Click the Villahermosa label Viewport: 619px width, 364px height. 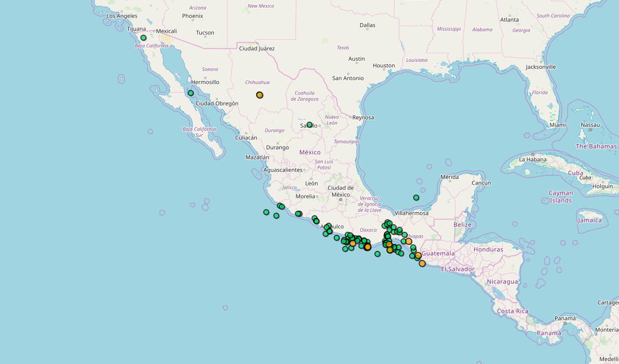(x=412, y=213)
